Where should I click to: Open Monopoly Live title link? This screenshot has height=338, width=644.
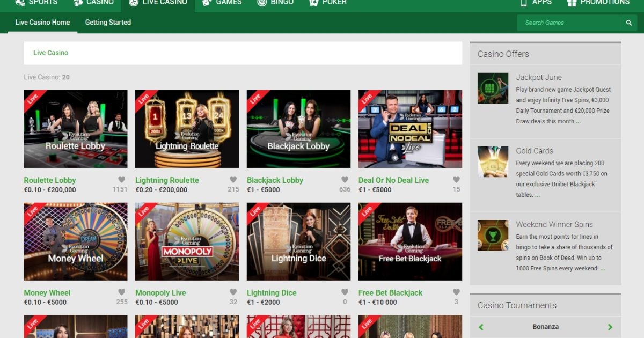(160, 293)
